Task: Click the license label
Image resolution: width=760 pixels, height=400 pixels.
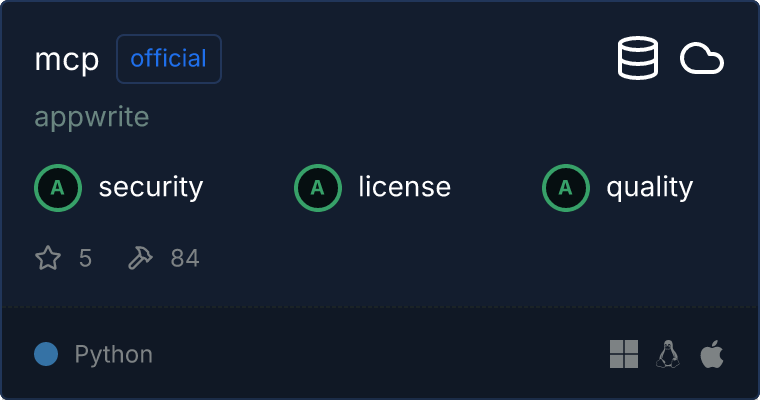Action: pyautogui.click(x=404, y=187)
